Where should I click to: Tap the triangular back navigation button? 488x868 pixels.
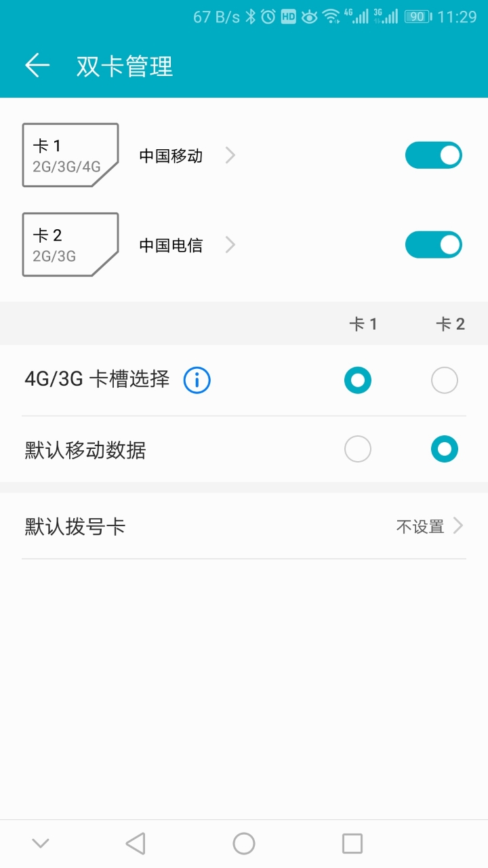coord(136,844)
